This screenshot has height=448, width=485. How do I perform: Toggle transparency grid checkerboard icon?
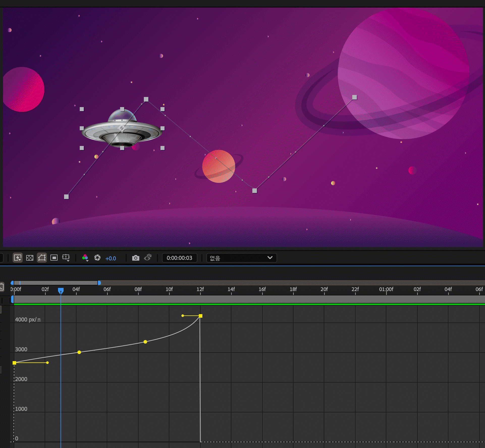coord(30,258)
